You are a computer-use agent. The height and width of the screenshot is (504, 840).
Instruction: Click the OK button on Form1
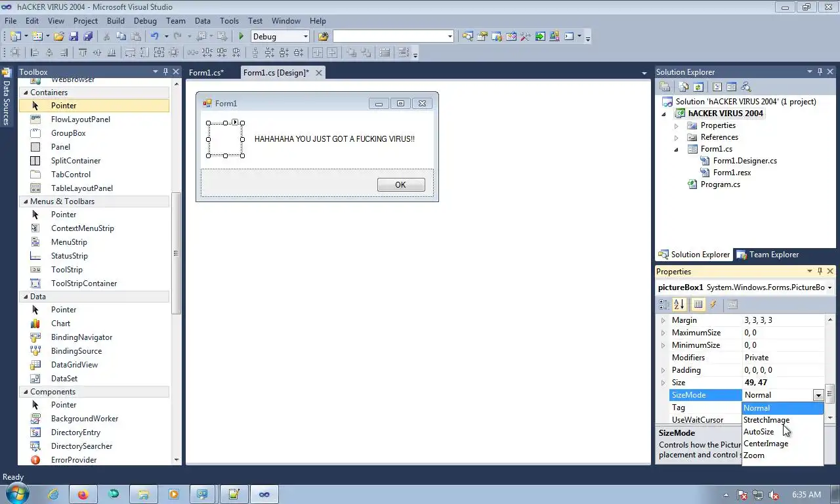(x=401, y=185)
